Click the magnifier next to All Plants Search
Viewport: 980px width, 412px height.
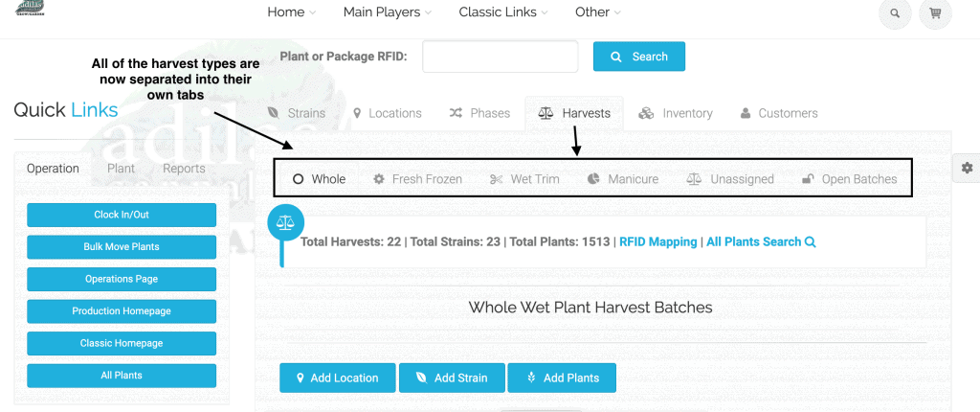pyautogui.click(x=811, y=241)
